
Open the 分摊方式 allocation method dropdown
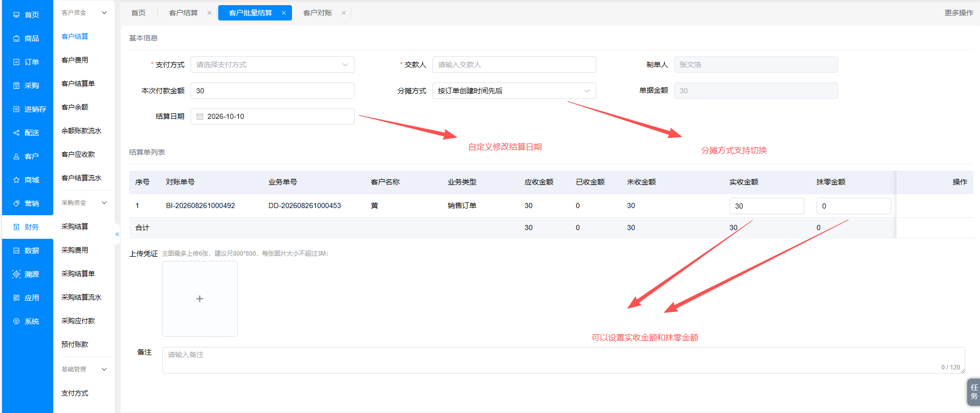point(514,91)
